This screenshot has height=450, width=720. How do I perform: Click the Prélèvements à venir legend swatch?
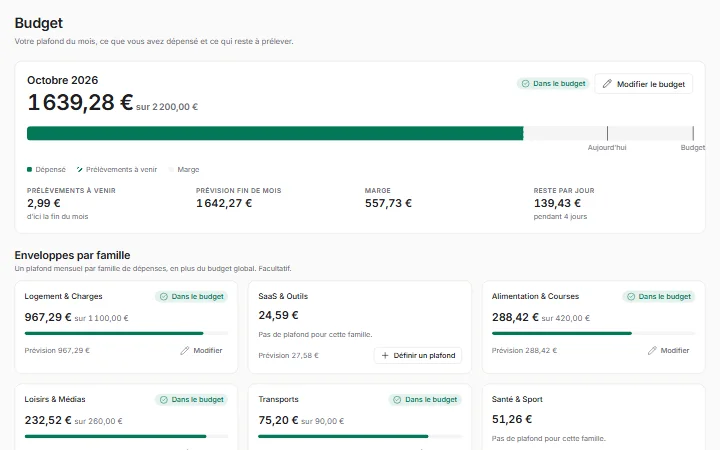tap(79, 169)
